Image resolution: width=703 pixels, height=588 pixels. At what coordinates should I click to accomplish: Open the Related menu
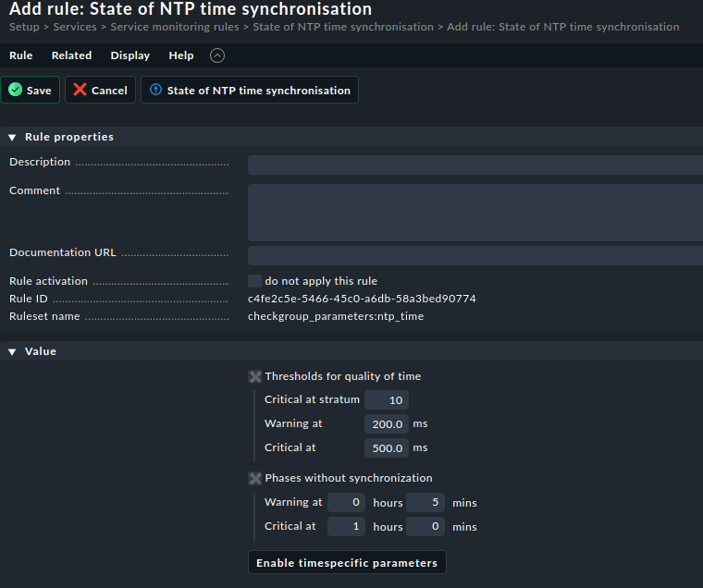71,55
